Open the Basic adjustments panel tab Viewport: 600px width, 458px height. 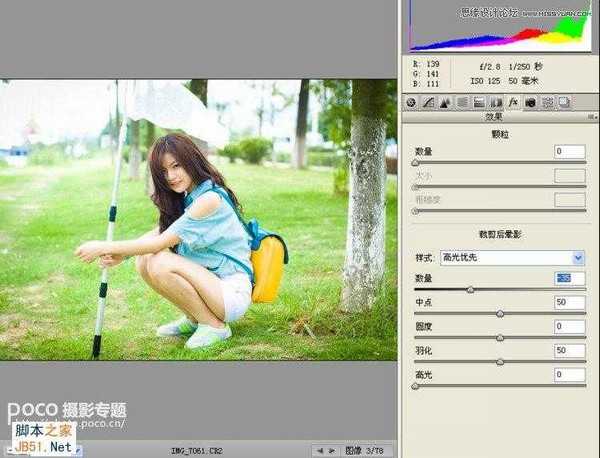tap(412, 102)
